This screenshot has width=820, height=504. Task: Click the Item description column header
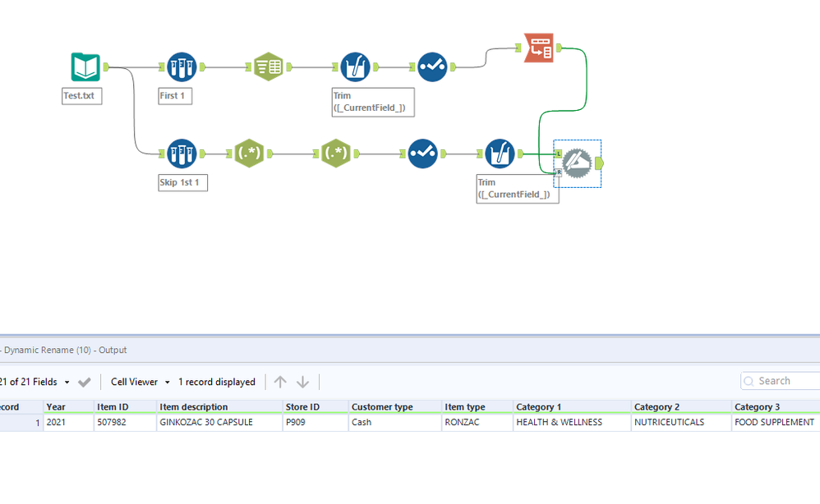219,407
